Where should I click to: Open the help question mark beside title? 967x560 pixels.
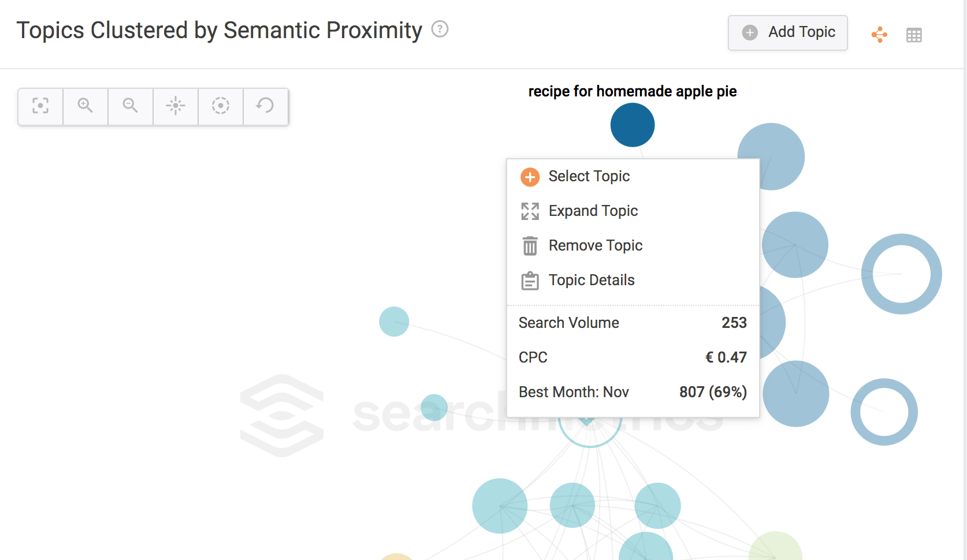click(440, 29)
